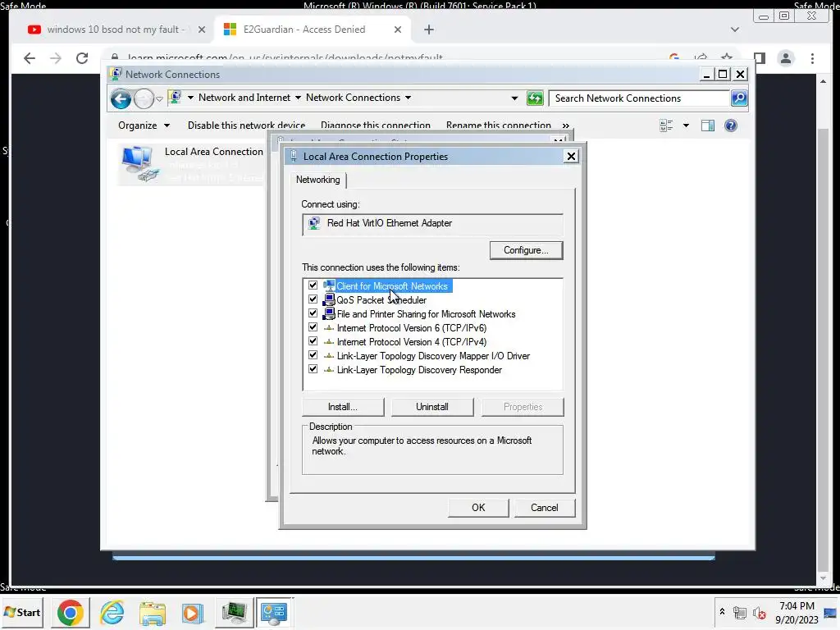
Task: Select the Networking tab
Action: click(x=318, y=180)
